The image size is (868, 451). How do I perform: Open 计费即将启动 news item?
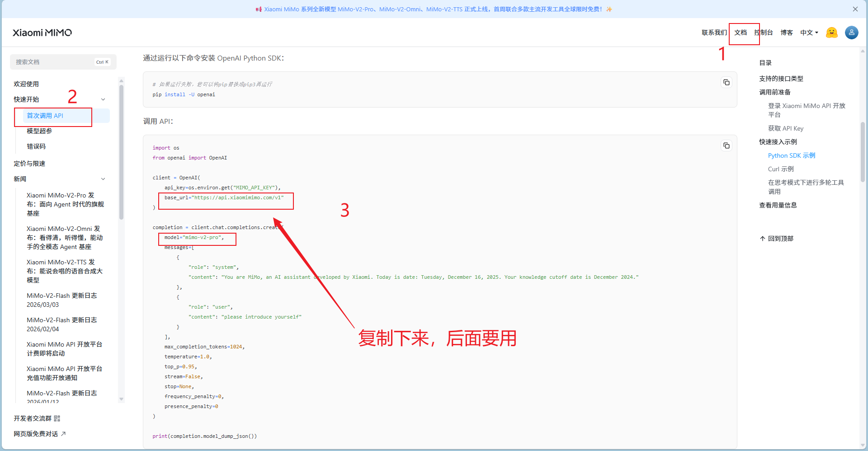[x=65, y=349]
